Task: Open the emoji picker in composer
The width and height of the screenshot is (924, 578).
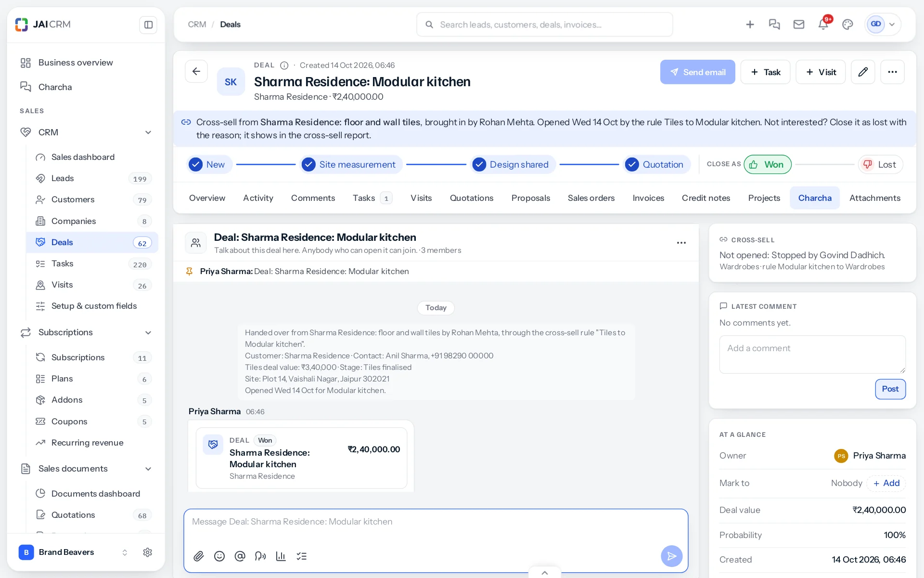Action: [x=219, y=556]
